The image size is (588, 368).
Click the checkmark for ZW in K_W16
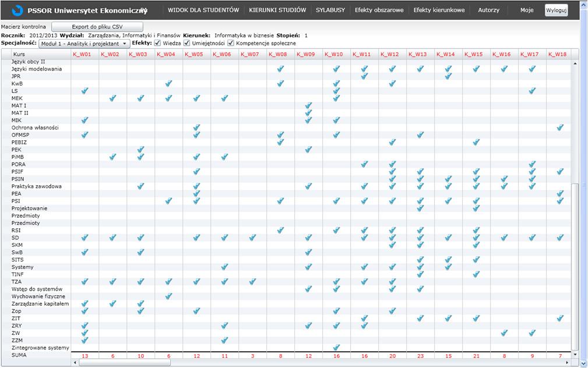505,333
